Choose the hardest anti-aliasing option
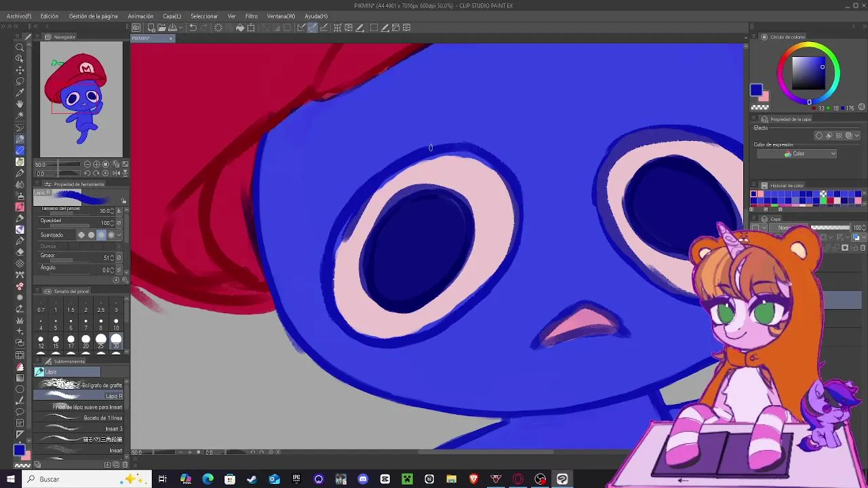Viewport: 868px width, 488px height. (111, 235)
